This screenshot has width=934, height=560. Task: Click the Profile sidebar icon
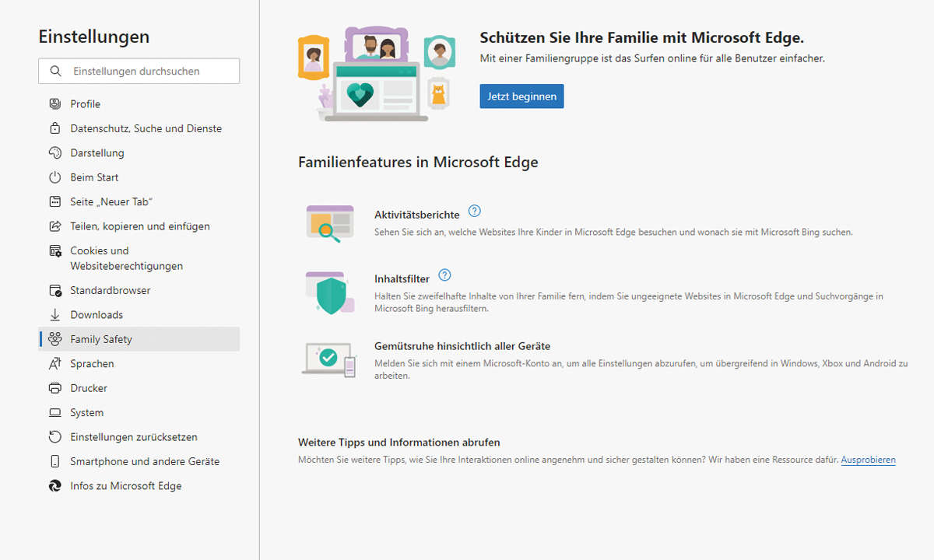point(54,104)
